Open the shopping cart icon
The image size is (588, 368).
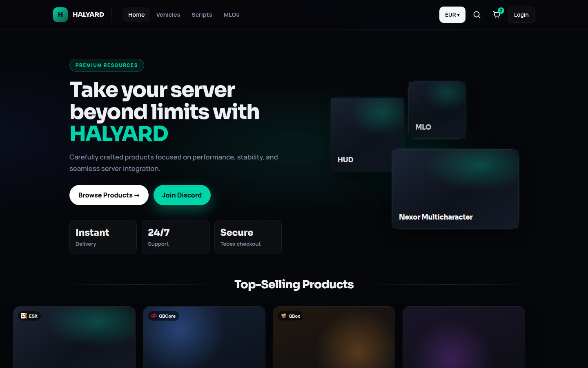point(497,15)
